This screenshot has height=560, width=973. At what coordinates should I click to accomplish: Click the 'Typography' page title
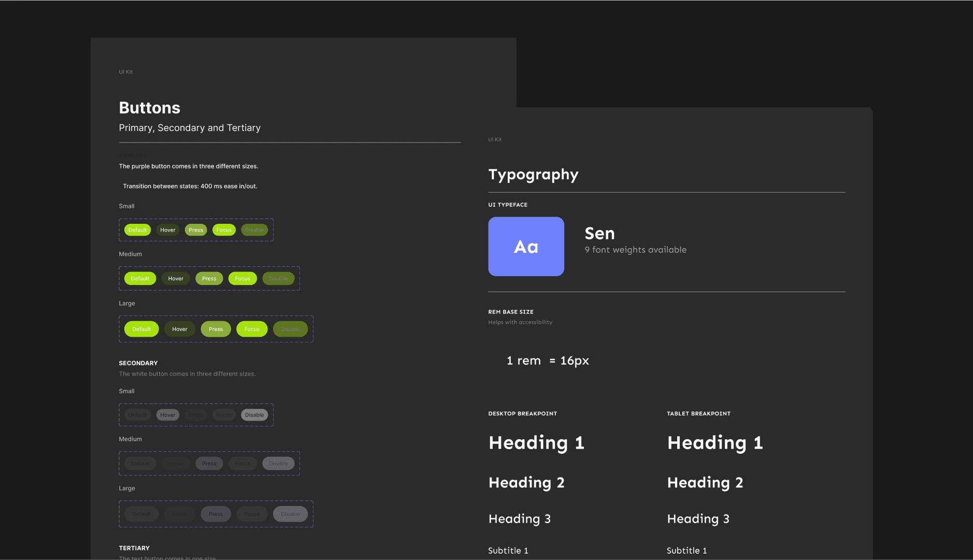point(533,175)
